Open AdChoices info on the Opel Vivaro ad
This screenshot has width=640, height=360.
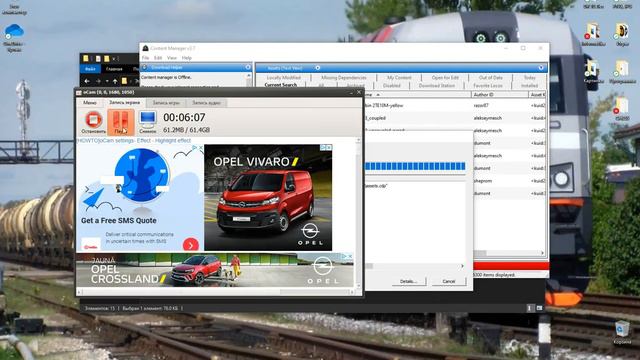(x=323, y=147)
